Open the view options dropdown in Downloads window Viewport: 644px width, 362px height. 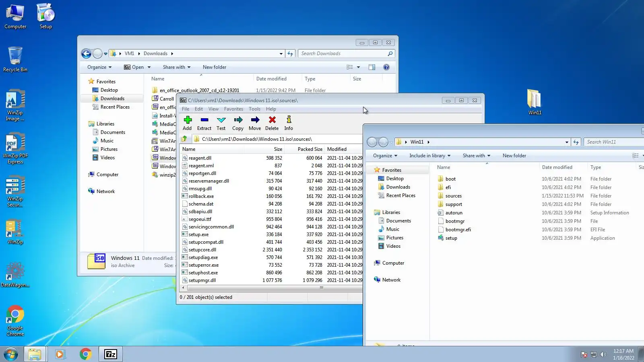[358, 67]
